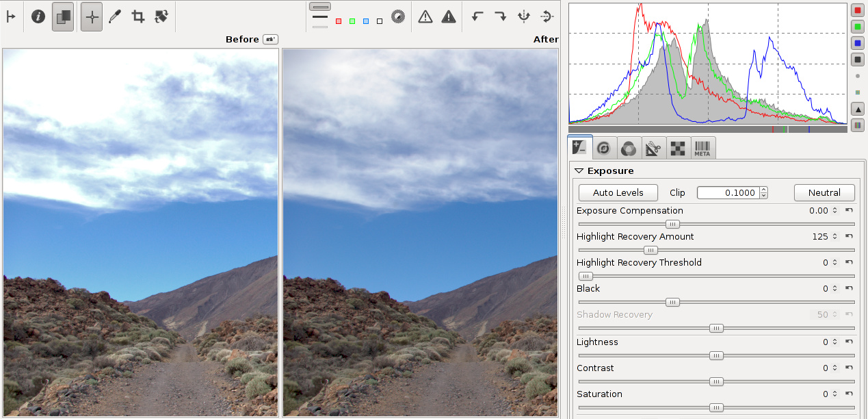This screenshot has height=419, width=868.
Task: Toggle green channel preview in toolbar
Action: [352, 21]
